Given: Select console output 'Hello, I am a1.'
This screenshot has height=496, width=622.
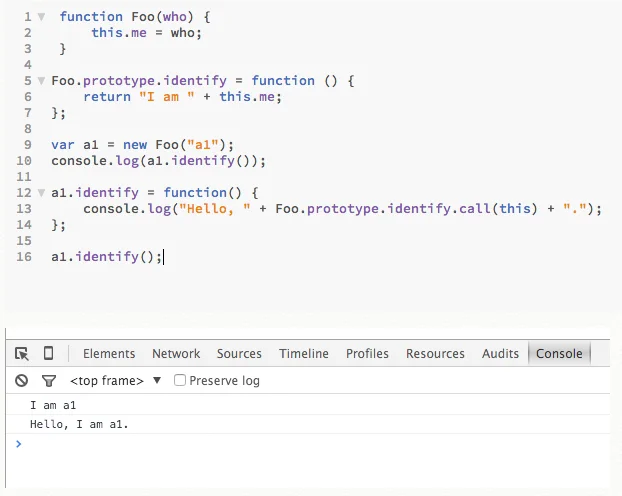Looking at the screenshot, I should pos(79,424).
